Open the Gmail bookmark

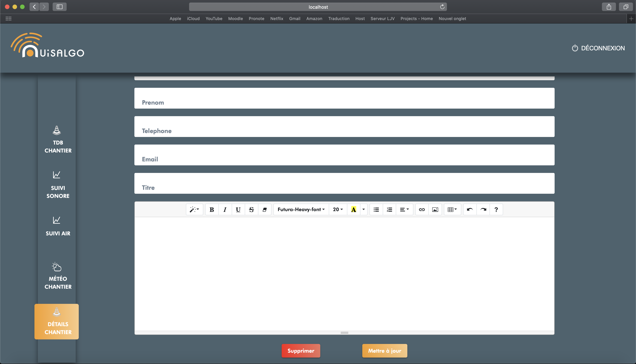click(295, 19)
